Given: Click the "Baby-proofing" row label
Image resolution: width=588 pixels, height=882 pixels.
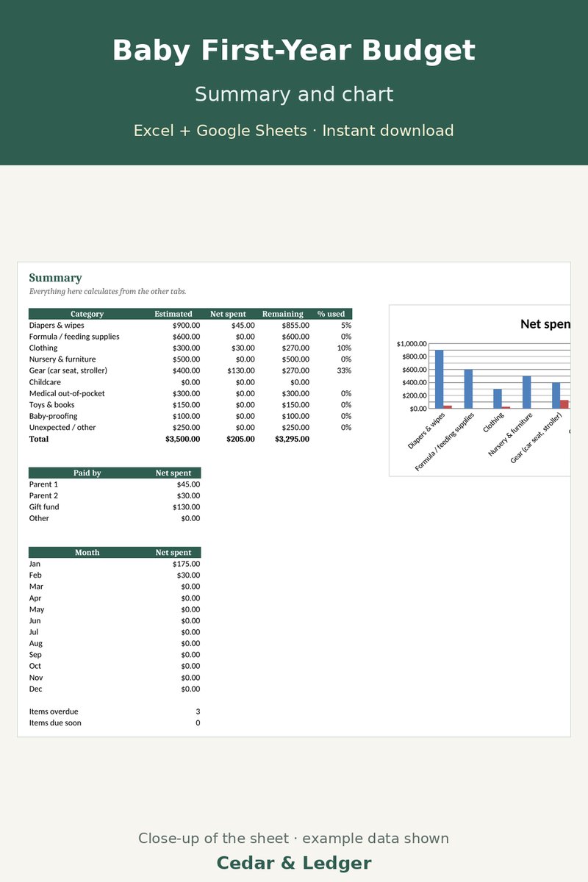Looking at the screenshot, I should click(53, 416).
